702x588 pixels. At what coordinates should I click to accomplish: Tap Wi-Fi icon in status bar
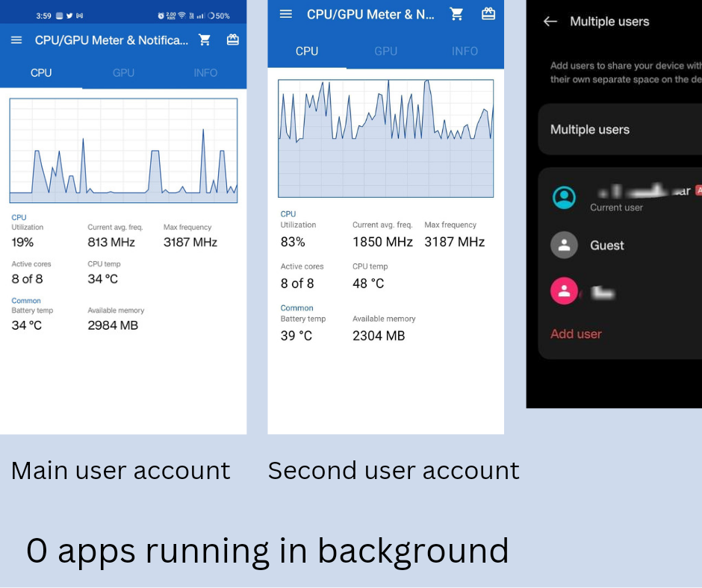pos(181,16)
